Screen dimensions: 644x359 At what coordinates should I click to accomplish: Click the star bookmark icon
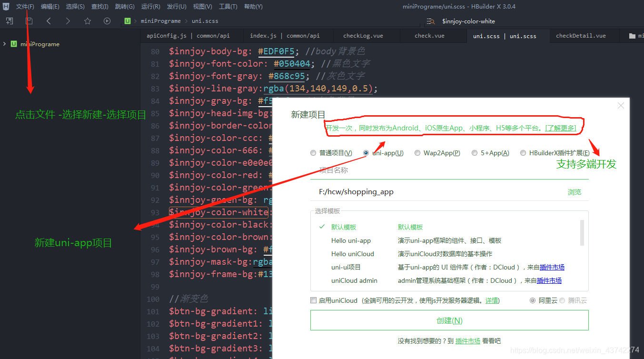pyautogui.click(x=88, y=21)
